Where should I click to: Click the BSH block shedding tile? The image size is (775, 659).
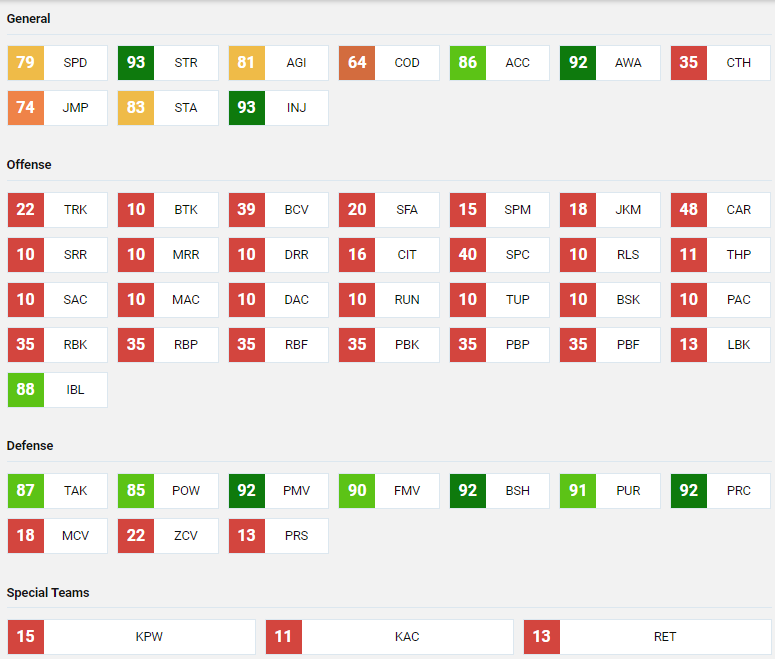pos(499,491)
